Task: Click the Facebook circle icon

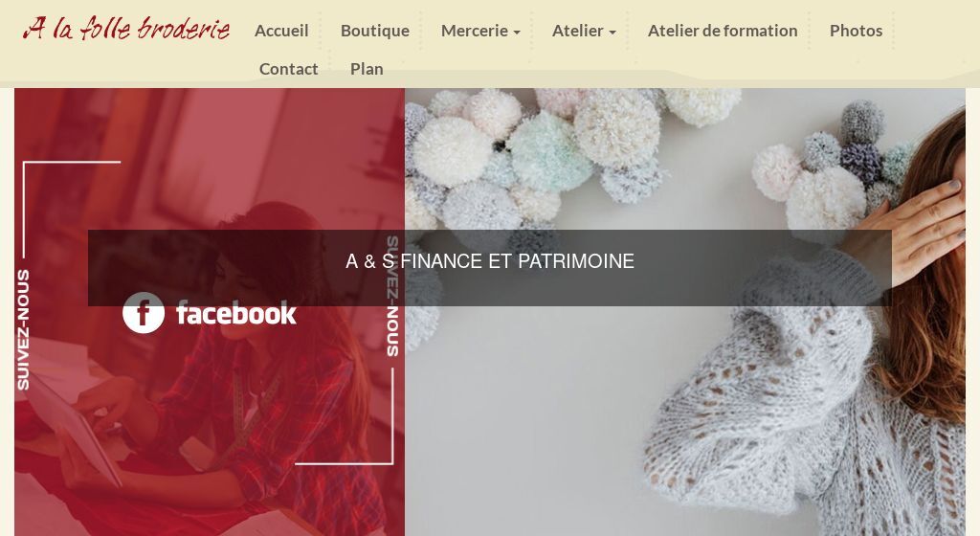Action: pyautogui.click(x=144, y=312)
